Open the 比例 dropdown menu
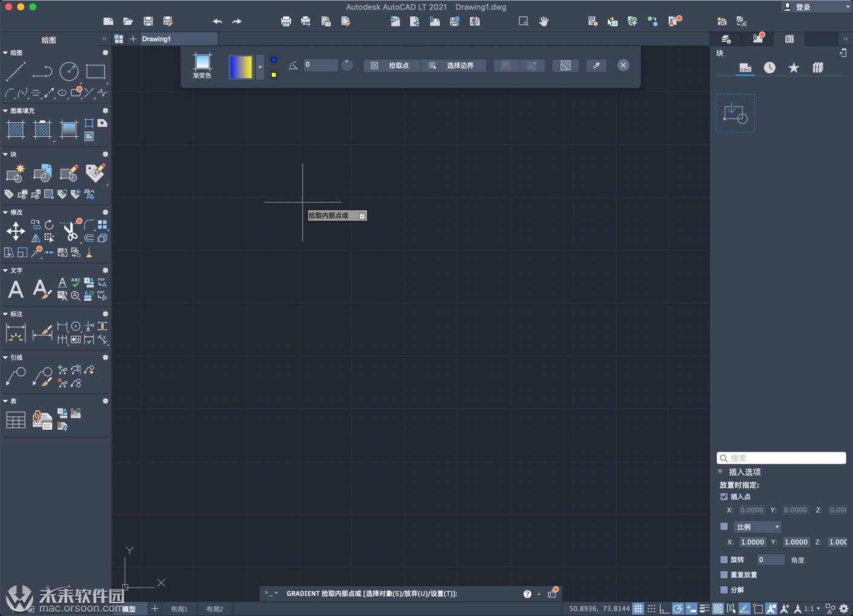 [757, 526]
